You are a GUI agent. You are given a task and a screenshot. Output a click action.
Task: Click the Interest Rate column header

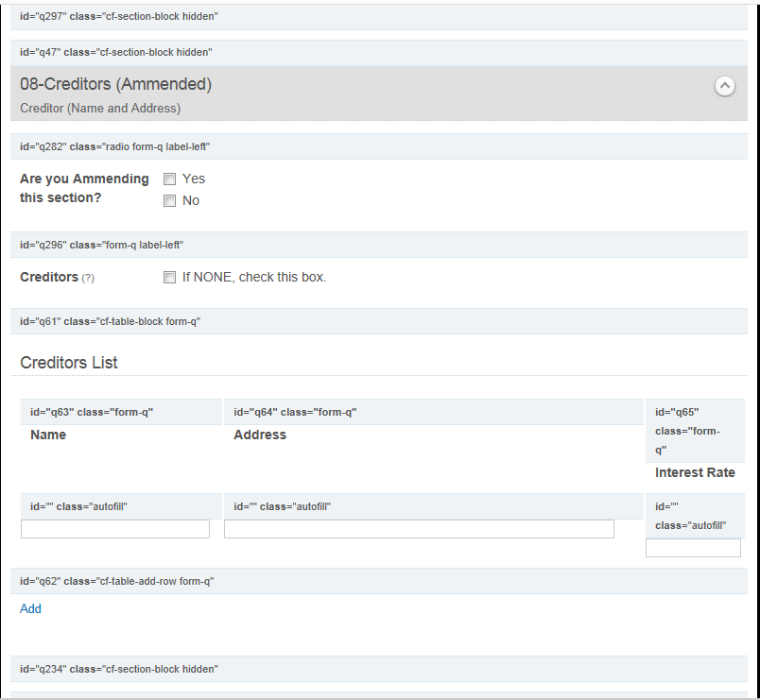coord(695,472)
